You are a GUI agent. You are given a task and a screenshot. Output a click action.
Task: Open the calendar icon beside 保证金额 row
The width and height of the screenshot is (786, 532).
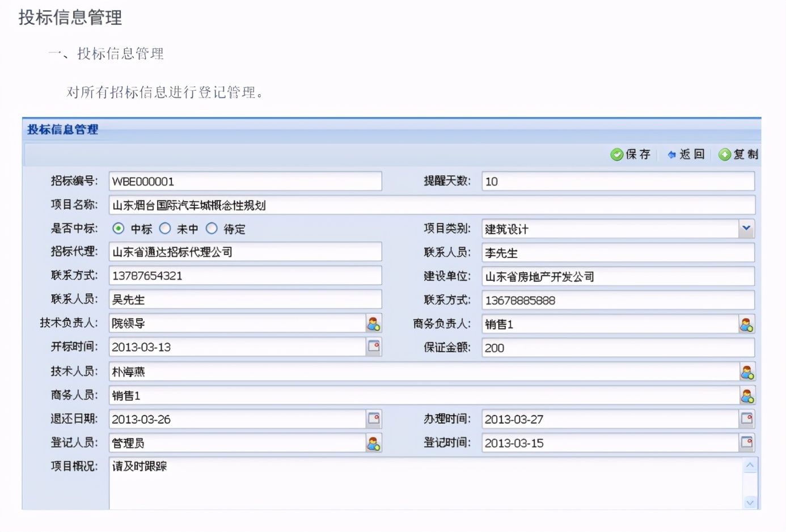373,346
